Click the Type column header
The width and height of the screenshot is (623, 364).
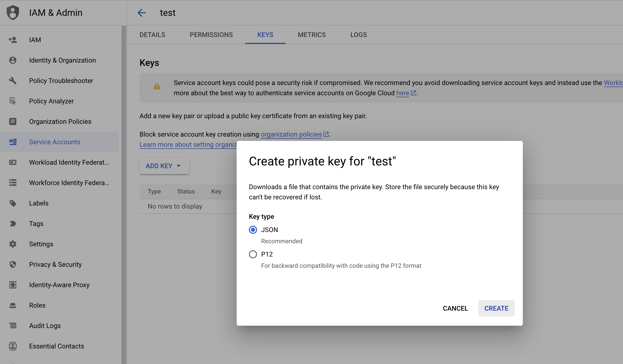coord(154,191)
